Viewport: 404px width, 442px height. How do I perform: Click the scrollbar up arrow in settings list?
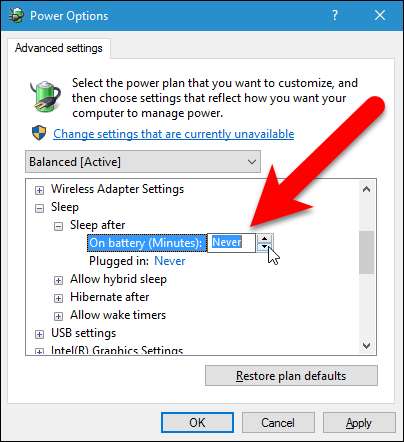click(x=366, y=189)
